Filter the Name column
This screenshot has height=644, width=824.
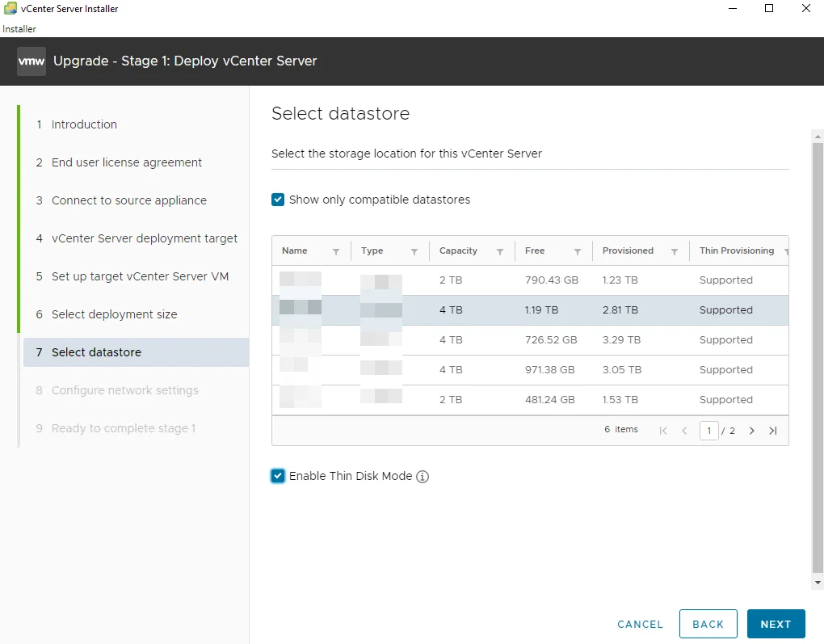coord(336,251)
